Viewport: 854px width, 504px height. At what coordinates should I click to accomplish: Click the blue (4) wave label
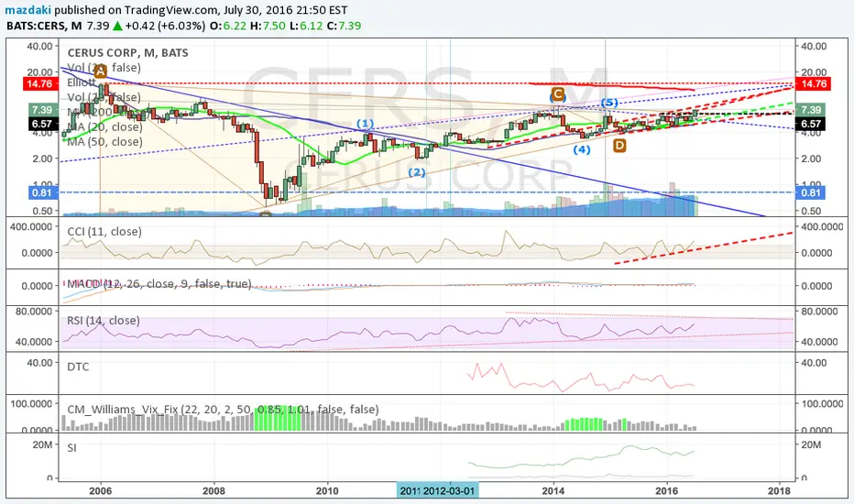tap(582, 149)
